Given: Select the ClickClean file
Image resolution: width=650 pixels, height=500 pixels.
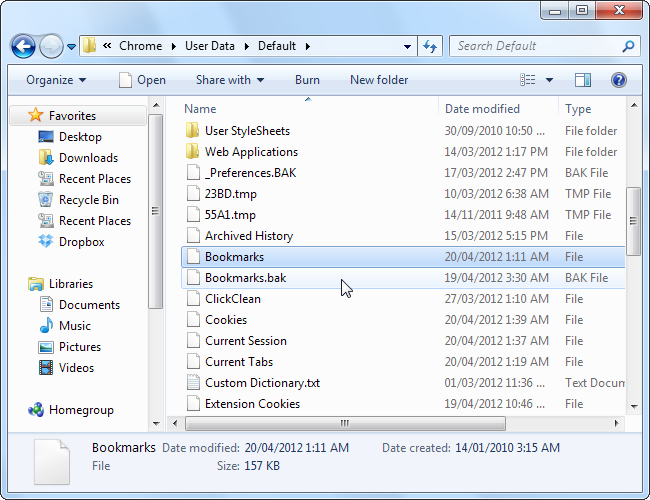Looking at the screenshot, I should pos(403,299).
